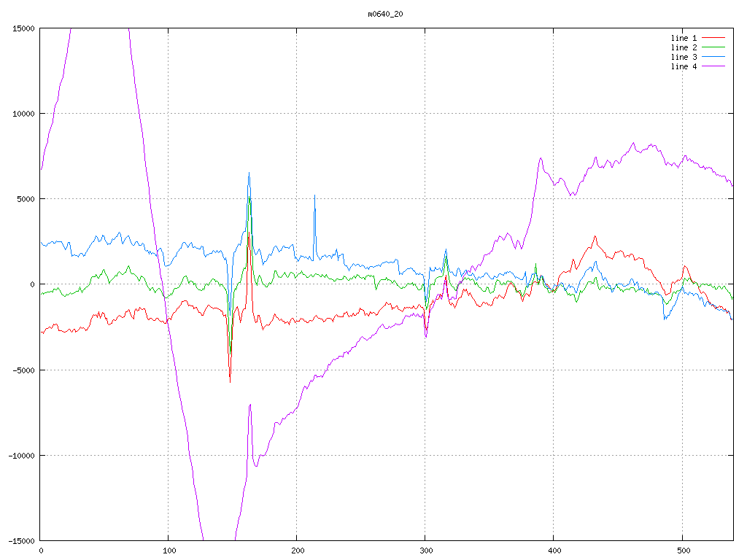Screen dimensions: 747x560
Task: Click the y-axis label 5000
Action: point(26,200)
